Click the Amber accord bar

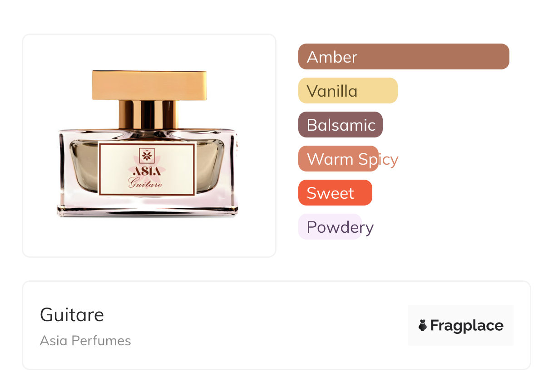[404, 57]
